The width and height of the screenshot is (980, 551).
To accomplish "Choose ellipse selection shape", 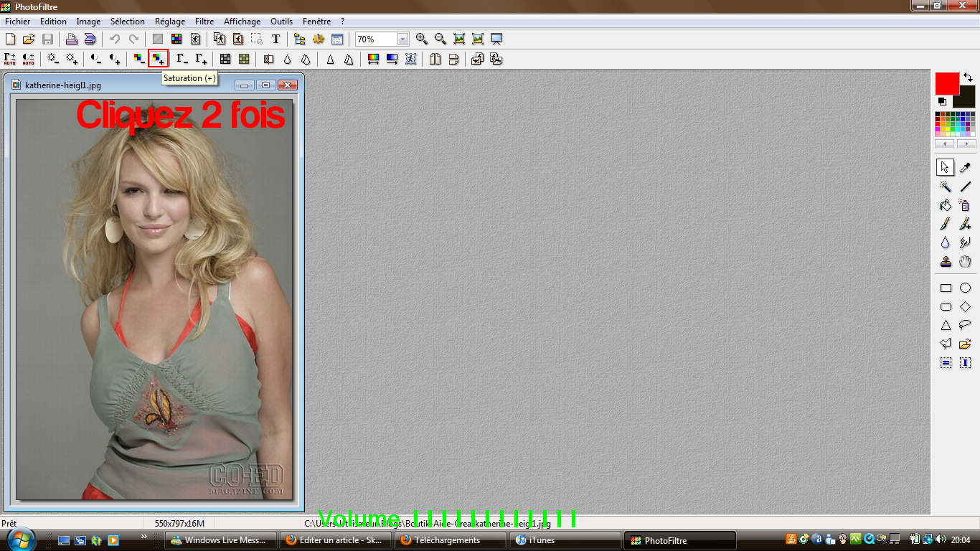I will pyautogui.click(x=965, y=288).
